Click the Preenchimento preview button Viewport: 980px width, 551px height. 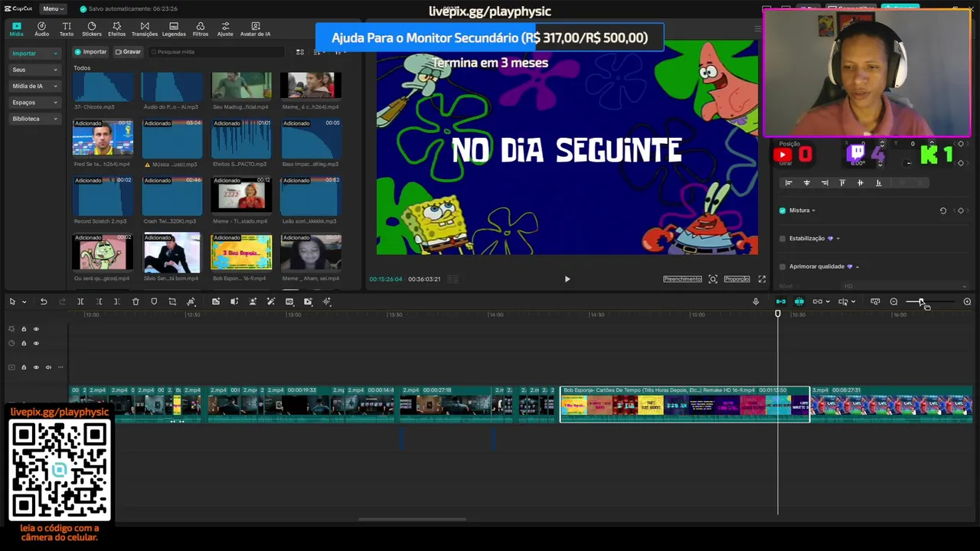pyautogui.click(x=682, y=279)
